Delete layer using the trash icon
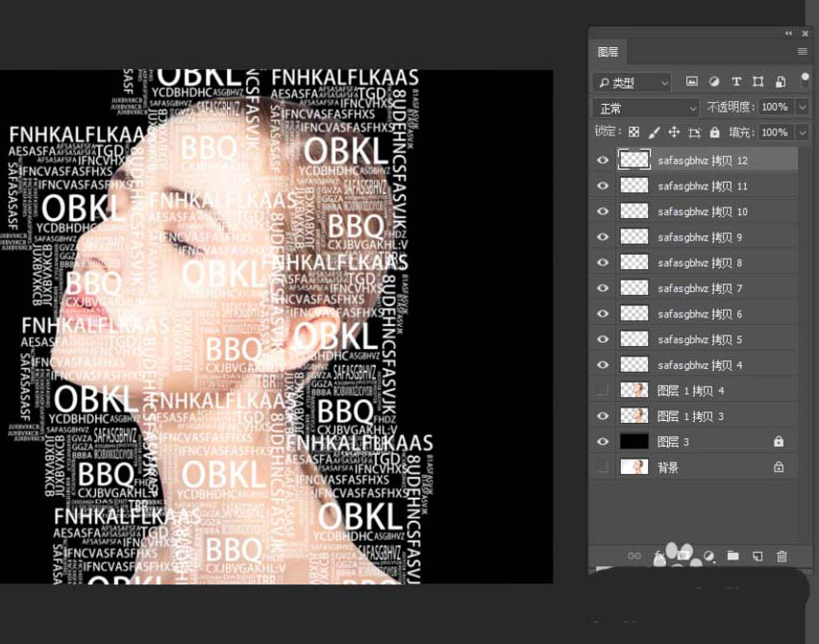This screenshot has height=644, width=819. pos(782,556)
